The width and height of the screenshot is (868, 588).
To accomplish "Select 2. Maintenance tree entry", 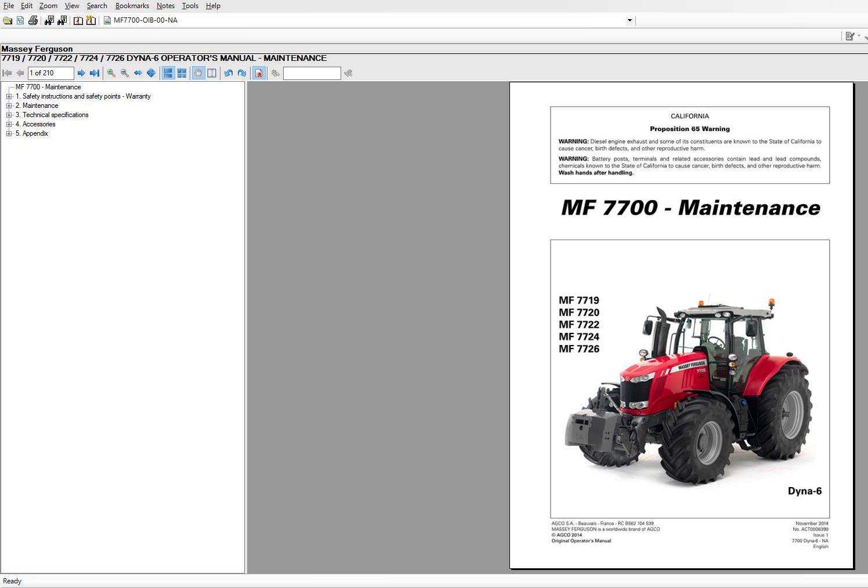I will [x=37, y=106].
